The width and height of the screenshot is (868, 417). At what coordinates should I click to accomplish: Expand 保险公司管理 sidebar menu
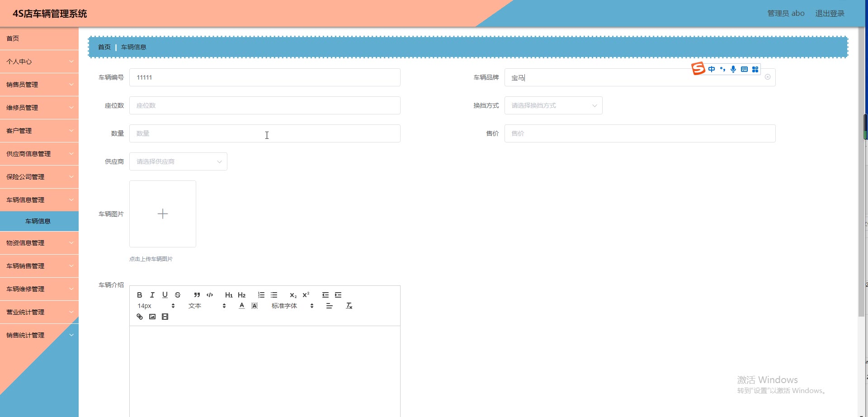pos(39,177)
